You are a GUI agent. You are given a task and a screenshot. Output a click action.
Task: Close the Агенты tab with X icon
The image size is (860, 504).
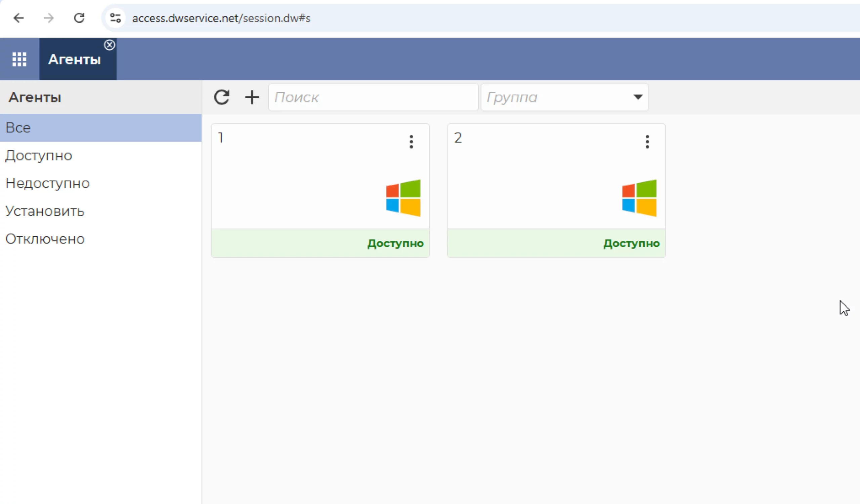110,45
